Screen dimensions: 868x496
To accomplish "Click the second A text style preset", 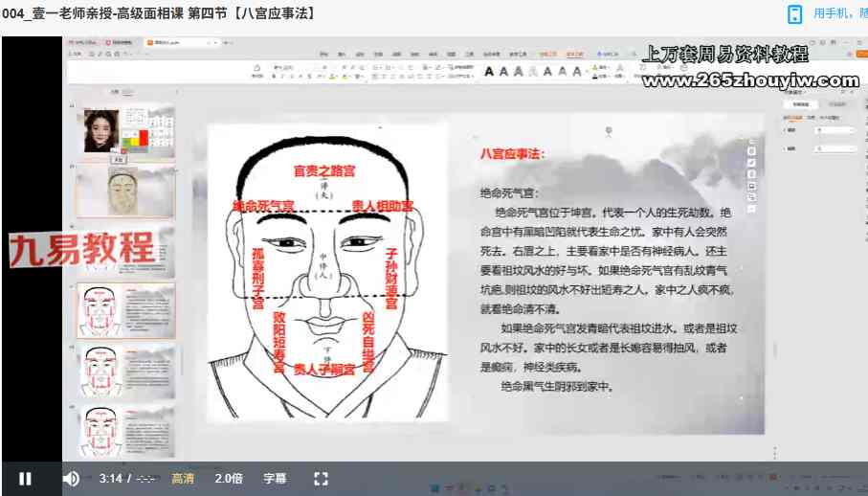I will tap(503, 71).
